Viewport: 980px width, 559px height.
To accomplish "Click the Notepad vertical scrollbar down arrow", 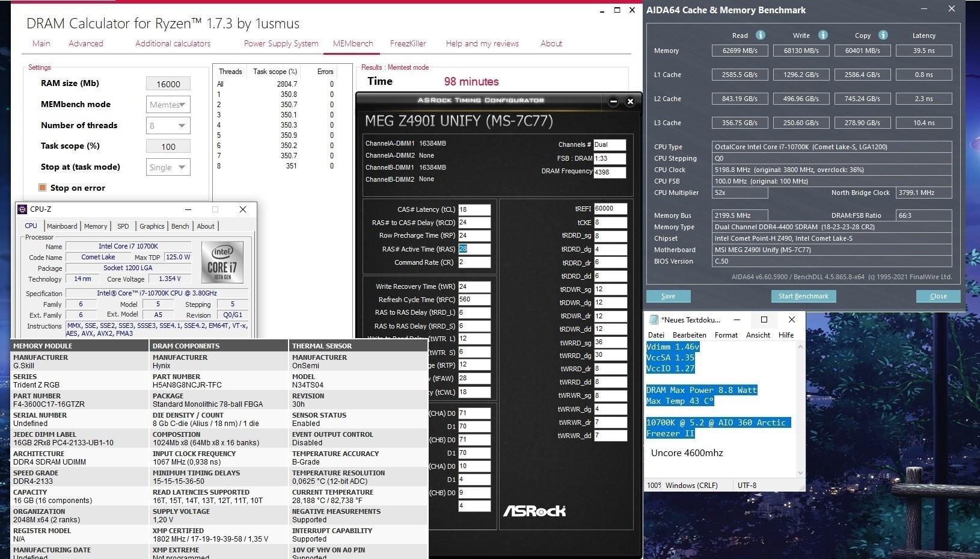I will click(x=800, y=473).
